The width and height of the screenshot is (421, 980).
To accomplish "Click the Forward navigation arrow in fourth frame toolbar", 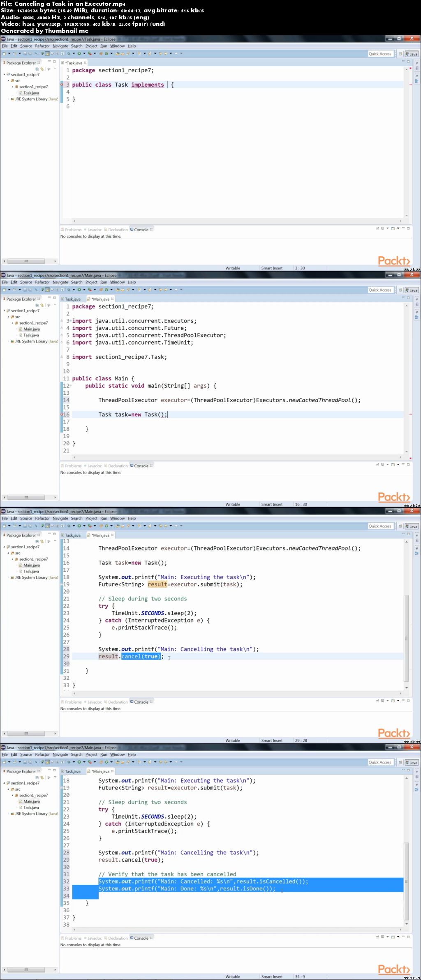I will point(176,762).
